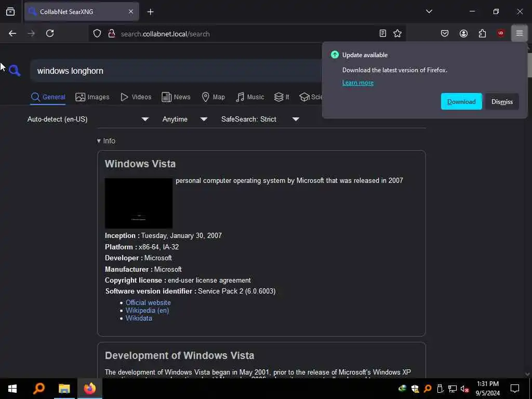
Task: Open the Auto-detect (en-US) language dropdown
Action: tap(88, 119)
